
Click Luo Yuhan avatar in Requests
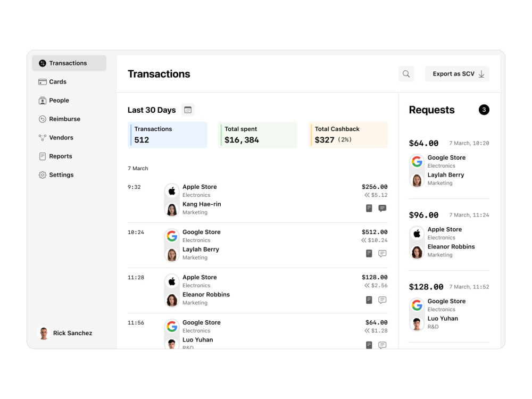[417, 323]
